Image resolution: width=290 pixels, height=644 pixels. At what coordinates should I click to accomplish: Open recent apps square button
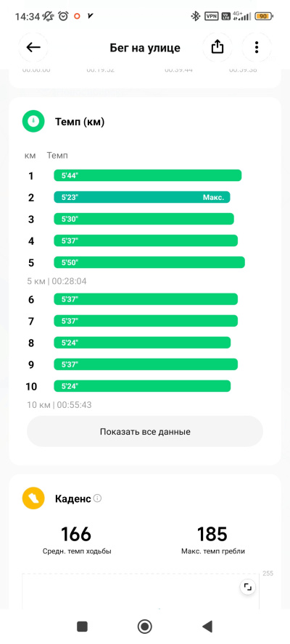pos(82,627)
